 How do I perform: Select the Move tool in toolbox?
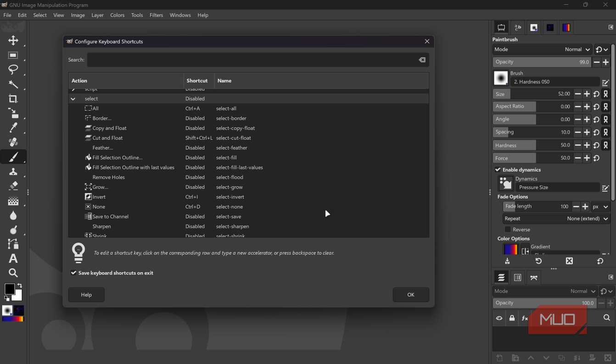(13, 40)
